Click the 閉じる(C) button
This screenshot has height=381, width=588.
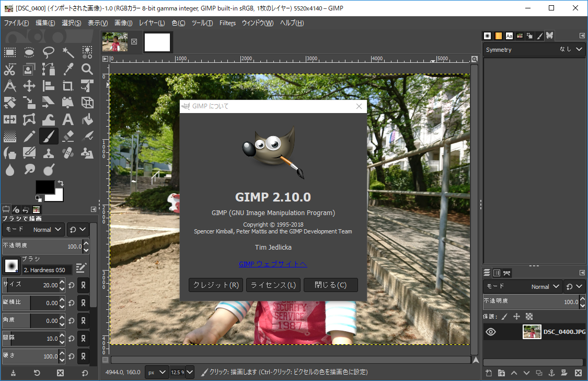click(331, 285)
